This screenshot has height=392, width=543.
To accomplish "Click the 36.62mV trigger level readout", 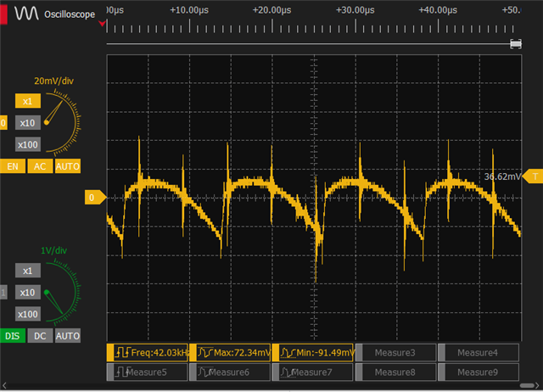I will pyautogui.click(x=502, y=176).
